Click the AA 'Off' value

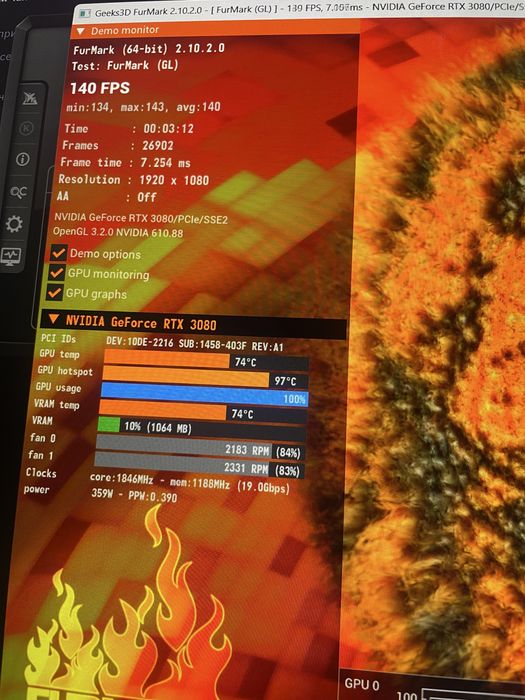click(146, 197)
